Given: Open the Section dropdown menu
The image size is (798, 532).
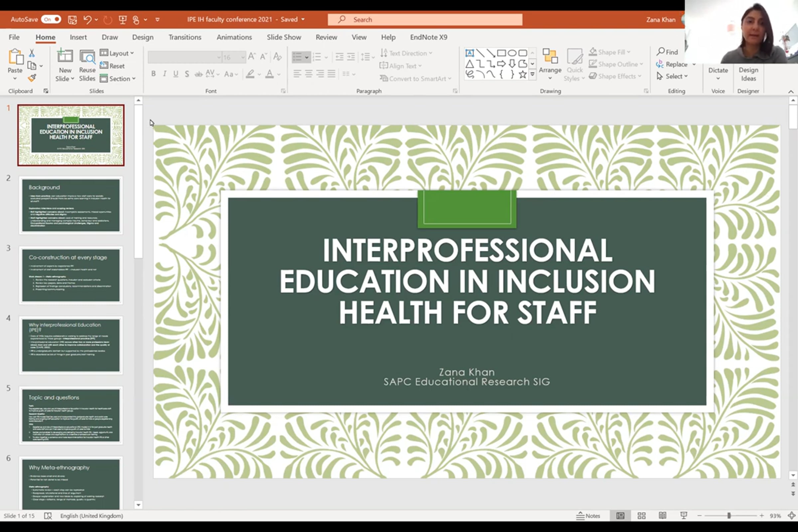Looking at the screenshot, I should click(118, 78).
